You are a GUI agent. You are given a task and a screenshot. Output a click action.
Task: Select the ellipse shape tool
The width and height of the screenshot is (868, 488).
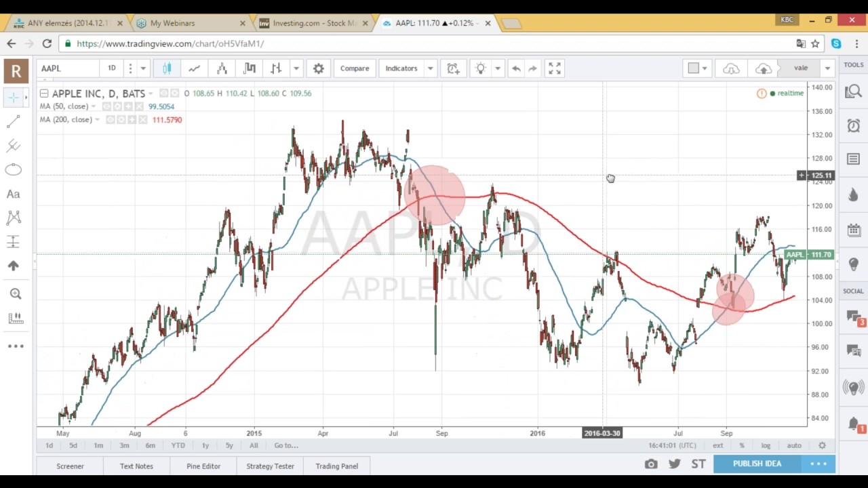[x=14, y=169]
